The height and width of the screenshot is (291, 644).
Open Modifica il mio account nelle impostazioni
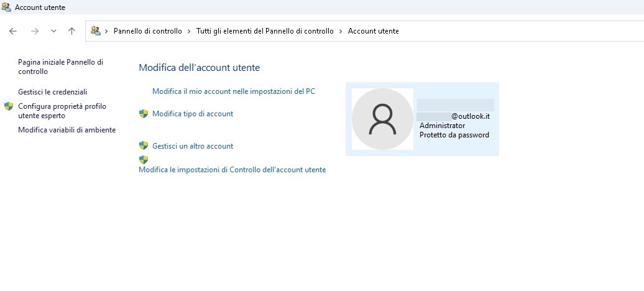[x=233, y=91]
